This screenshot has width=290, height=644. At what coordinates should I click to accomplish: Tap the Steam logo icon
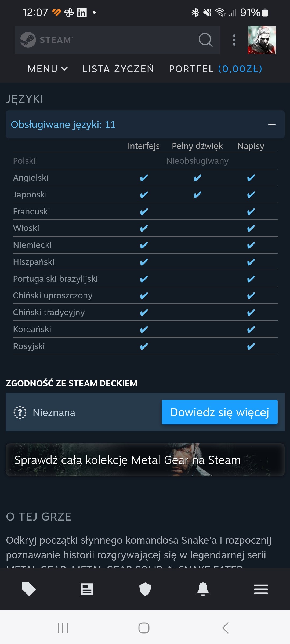[28, 40]
